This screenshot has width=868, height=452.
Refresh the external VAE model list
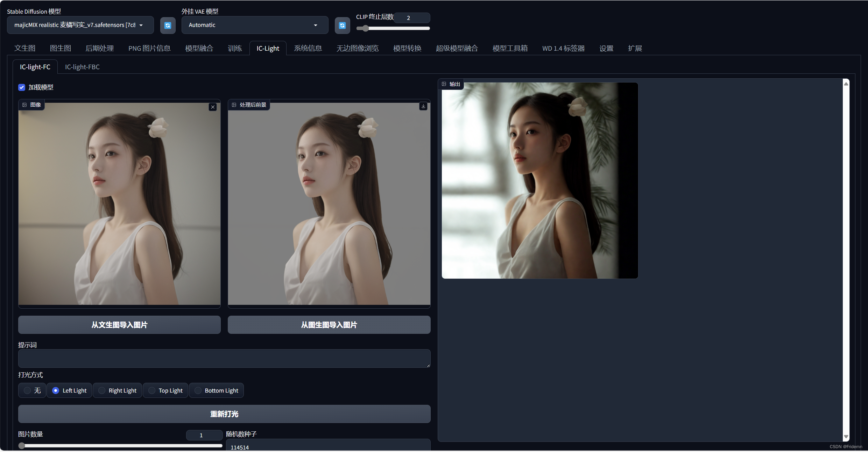[342, 26]
